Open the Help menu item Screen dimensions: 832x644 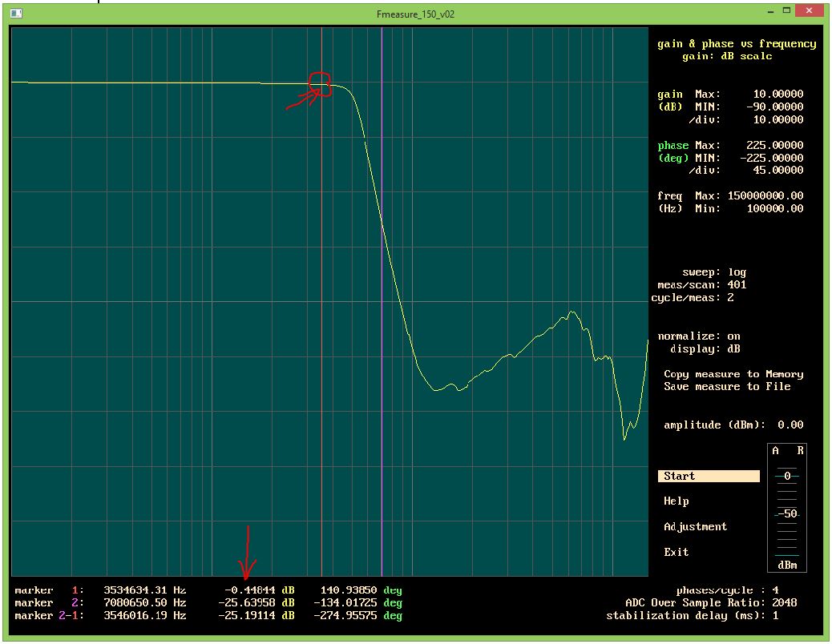[x=676, y=501]
